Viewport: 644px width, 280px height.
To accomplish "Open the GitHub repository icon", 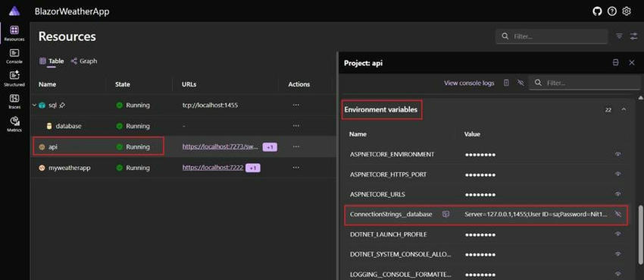I will [x=597, y=11].
